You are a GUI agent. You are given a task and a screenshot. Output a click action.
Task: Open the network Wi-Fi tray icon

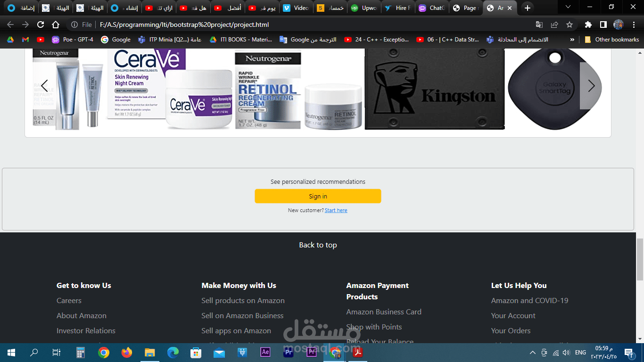[556, 352]
